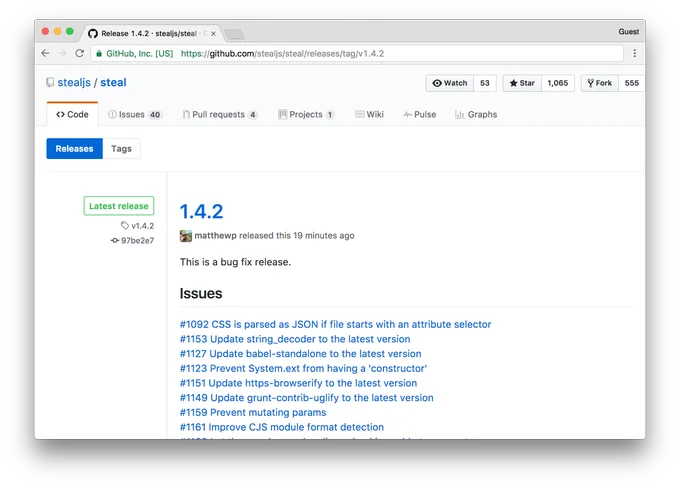Go to the Wiki tab
680x488 pixels.
coord(369,115)
